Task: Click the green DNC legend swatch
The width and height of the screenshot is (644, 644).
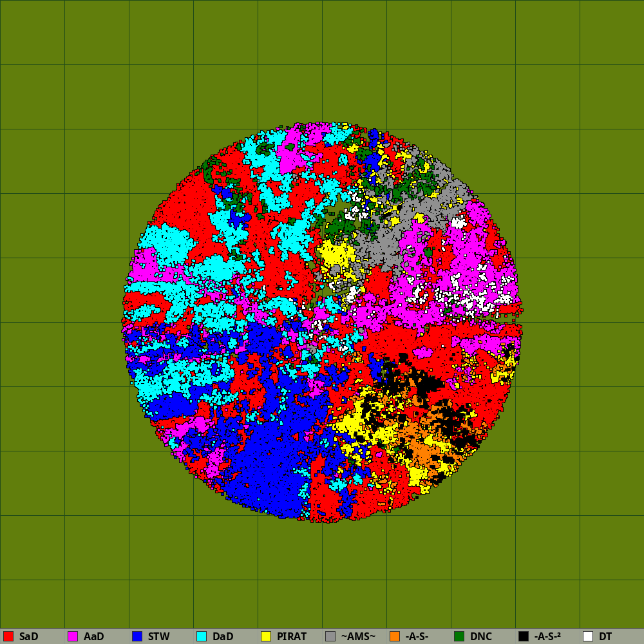Action: 459,636
